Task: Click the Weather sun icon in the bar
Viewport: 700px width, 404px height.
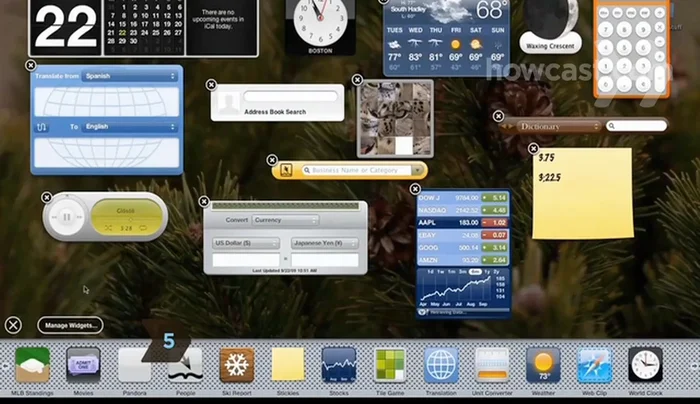Action: tap(543, 365)
